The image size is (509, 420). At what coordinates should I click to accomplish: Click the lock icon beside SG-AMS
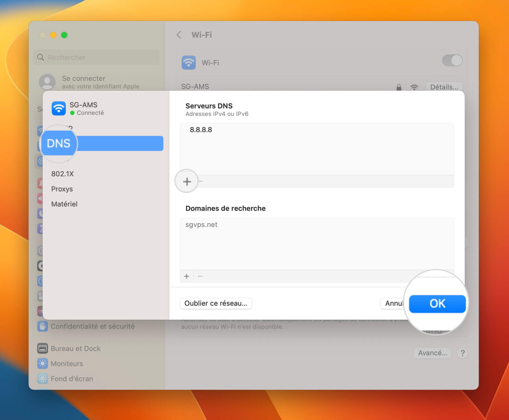[x=399, y=87]
